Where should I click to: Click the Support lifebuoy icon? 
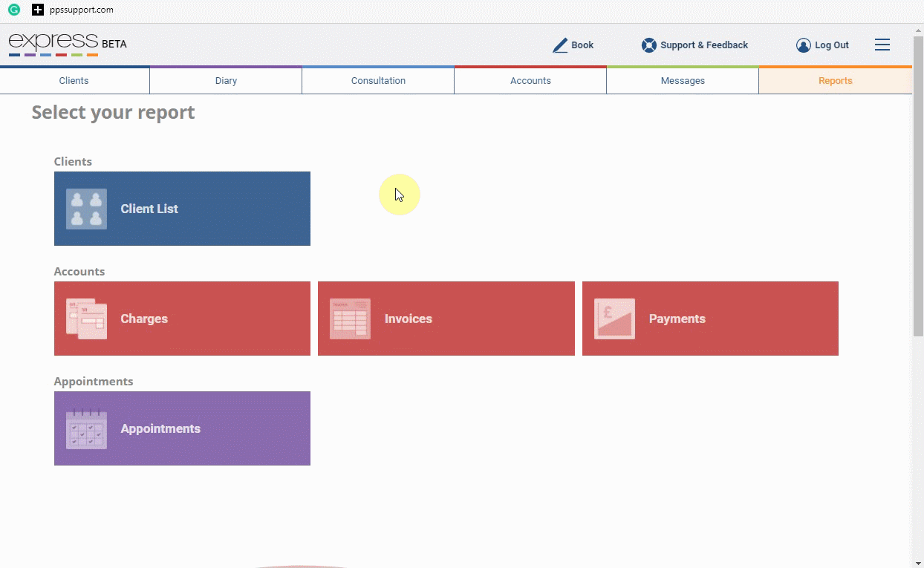[649, 45]
